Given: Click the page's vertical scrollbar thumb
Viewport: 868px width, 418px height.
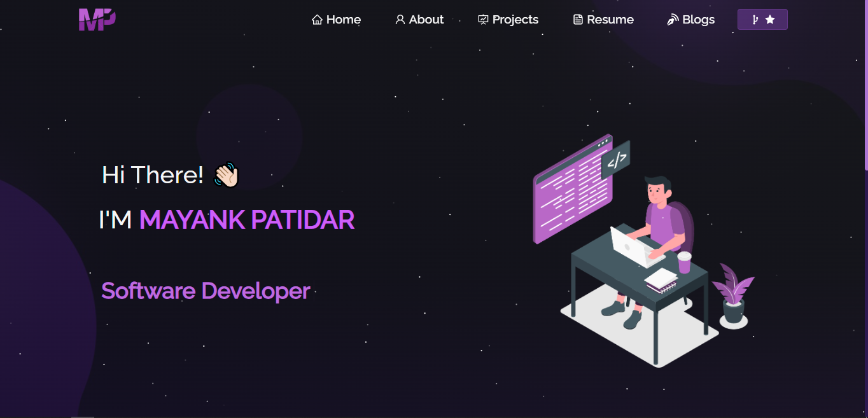Looking at the screenshot, I should click(x=866, y=85).
